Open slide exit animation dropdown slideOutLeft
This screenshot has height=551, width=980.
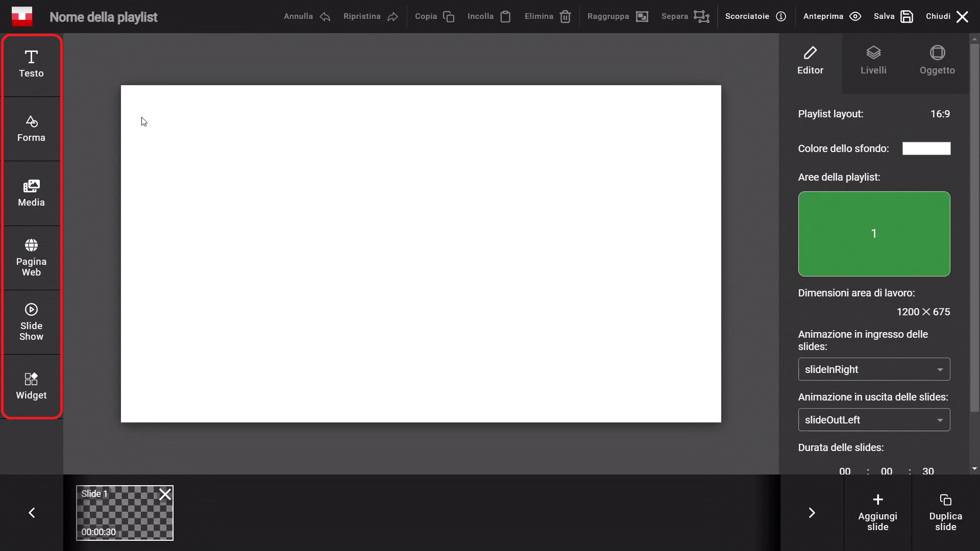(874, 420)
